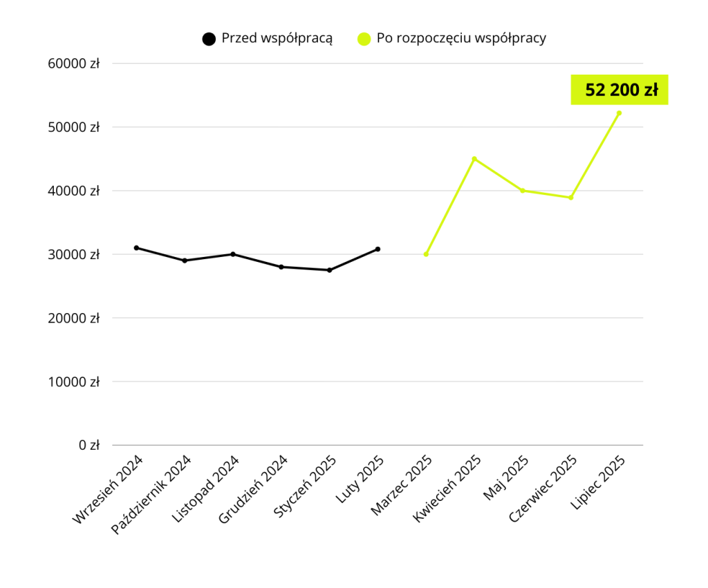
Task: Click the Luty 2025 black data point
Action: pos(378,249)
